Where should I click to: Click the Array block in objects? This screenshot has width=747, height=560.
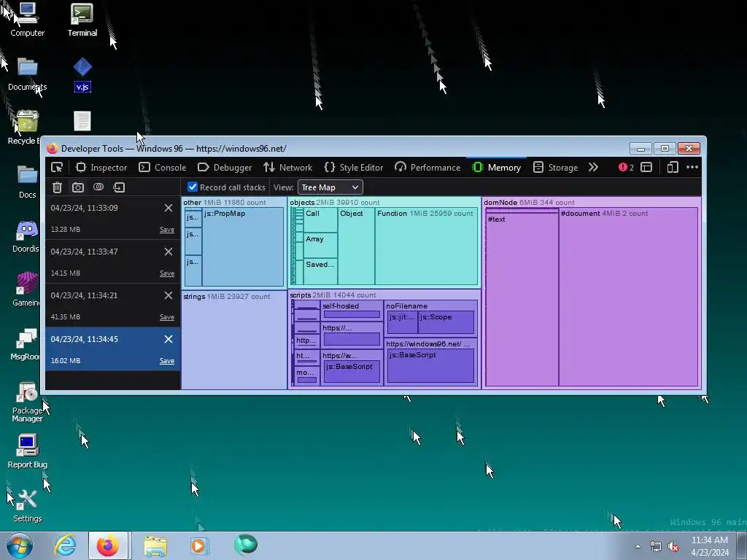coord(320,245)
